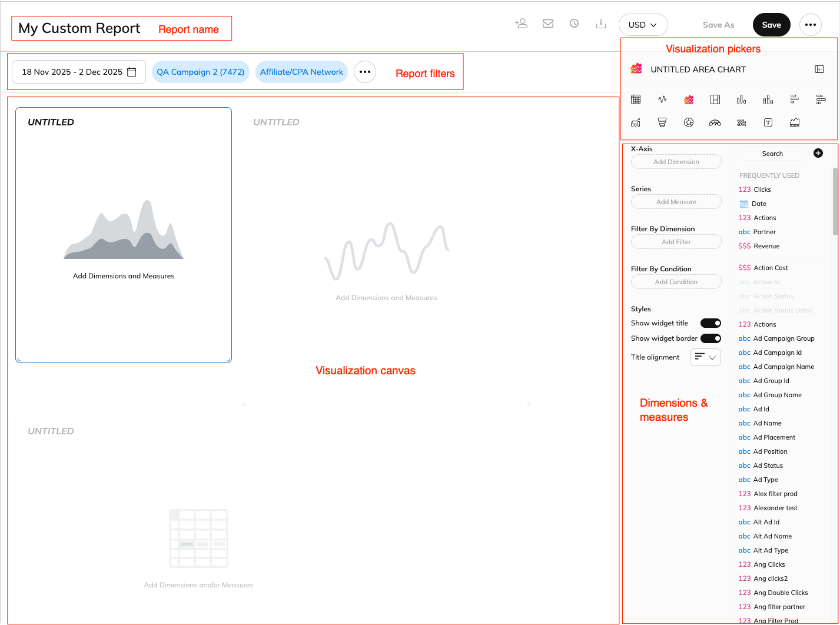The height and width of the screenshot is (625, 840).
Task: Click the dimensions Search field
Action: click(772, 154)
